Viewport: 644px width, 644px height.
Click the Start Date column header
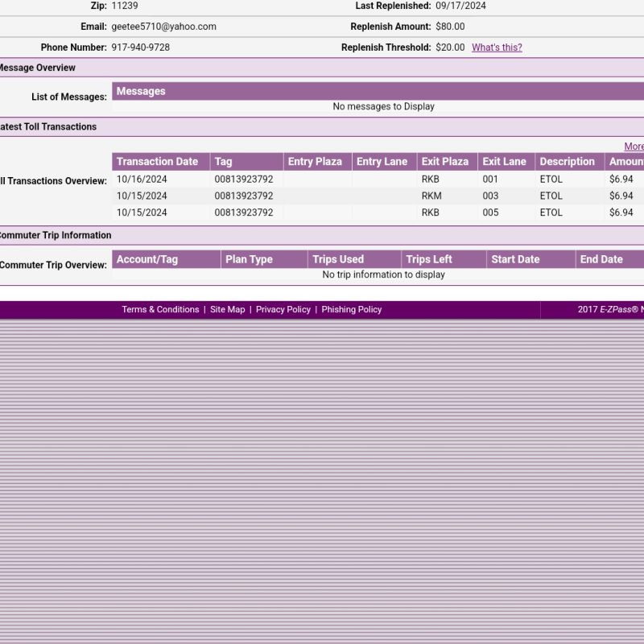[x=515, y=259]
